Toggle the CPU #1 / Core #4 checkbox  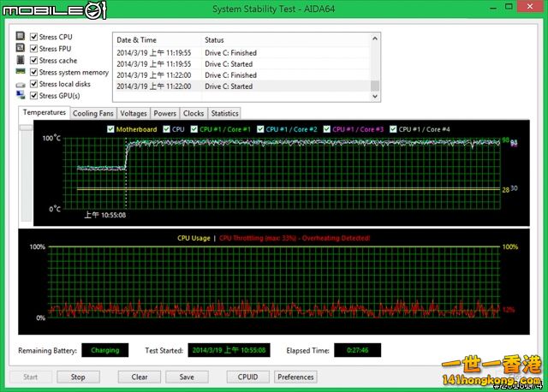pyautogui.click(x=393, y=129)
